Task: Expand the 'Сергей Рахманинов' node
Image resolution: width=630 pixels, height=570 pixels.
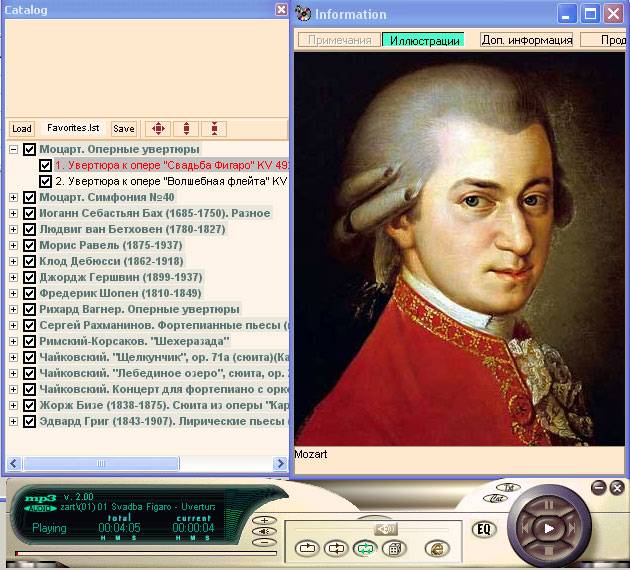Action: [x=13, y=325]
